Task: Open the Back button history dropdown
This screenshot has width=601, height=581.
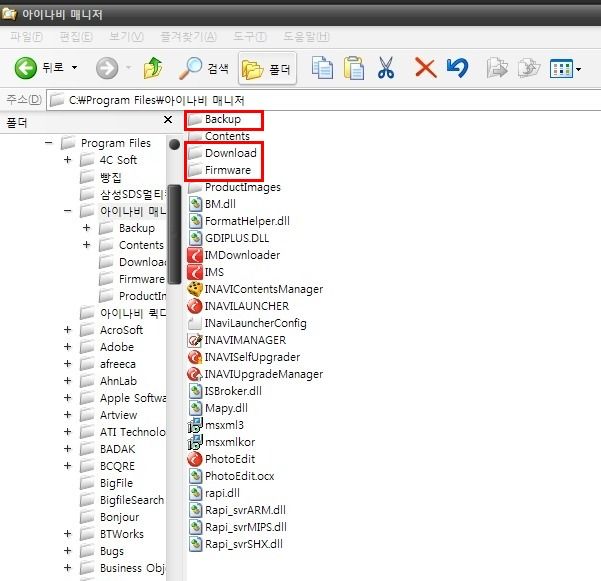Action: [x=74, y=68]
